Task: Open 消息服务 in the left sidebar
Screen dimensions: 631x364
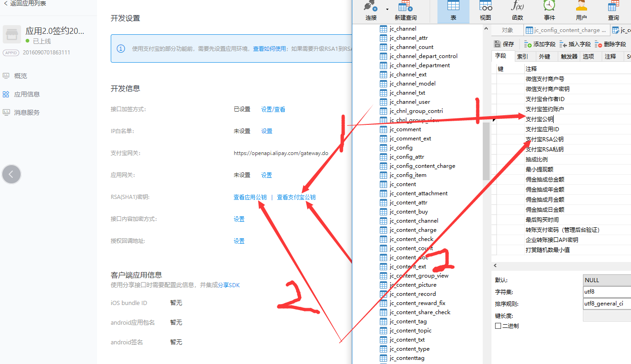Action: tap(27, 112)
